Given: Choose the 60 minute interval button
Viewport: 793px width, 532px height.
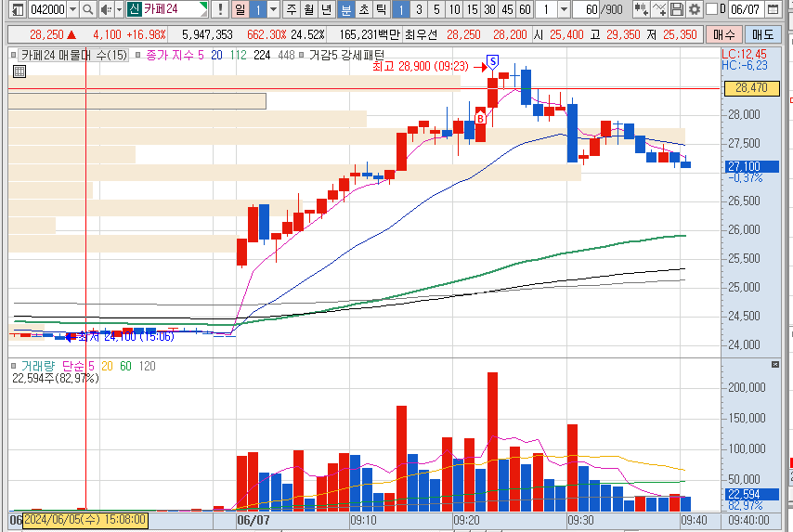Looking at the screenshot, I should point(525,9).
